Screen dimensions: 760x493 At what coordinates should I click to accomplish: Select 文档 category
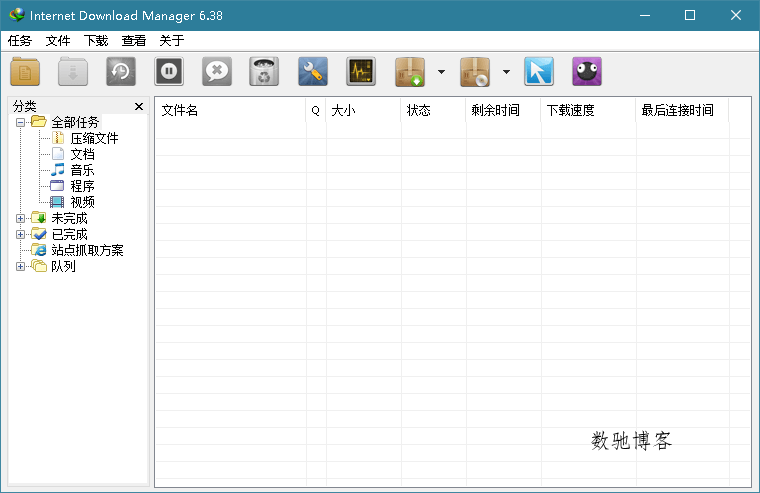(82, 154)
